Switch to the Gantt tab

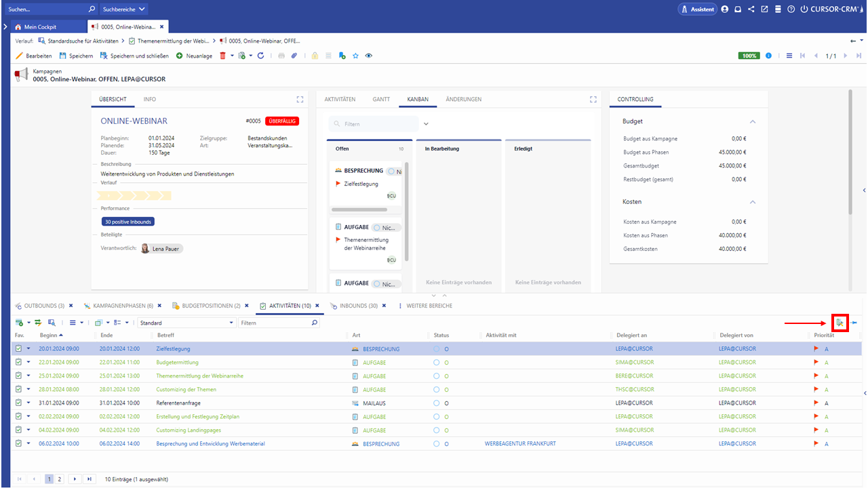381,100
